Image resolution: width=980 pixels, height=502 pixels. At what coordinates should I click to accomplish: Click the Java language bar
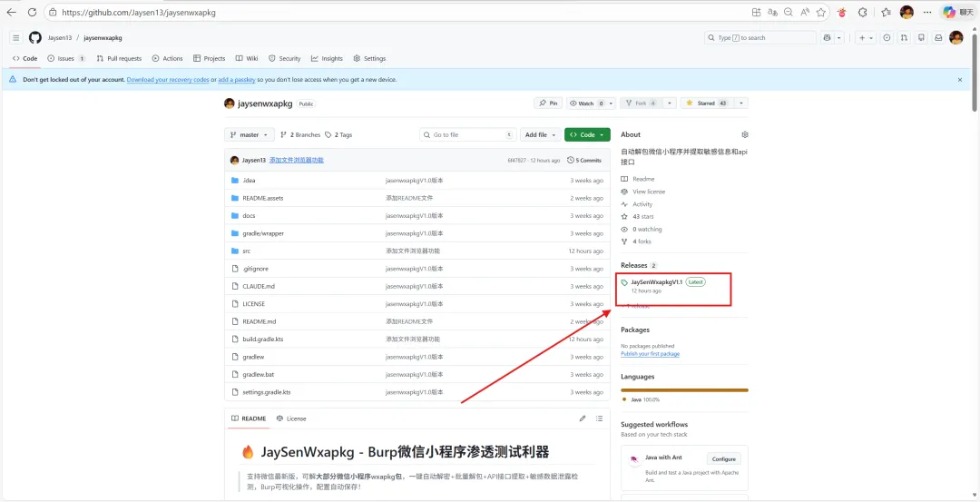684,390
